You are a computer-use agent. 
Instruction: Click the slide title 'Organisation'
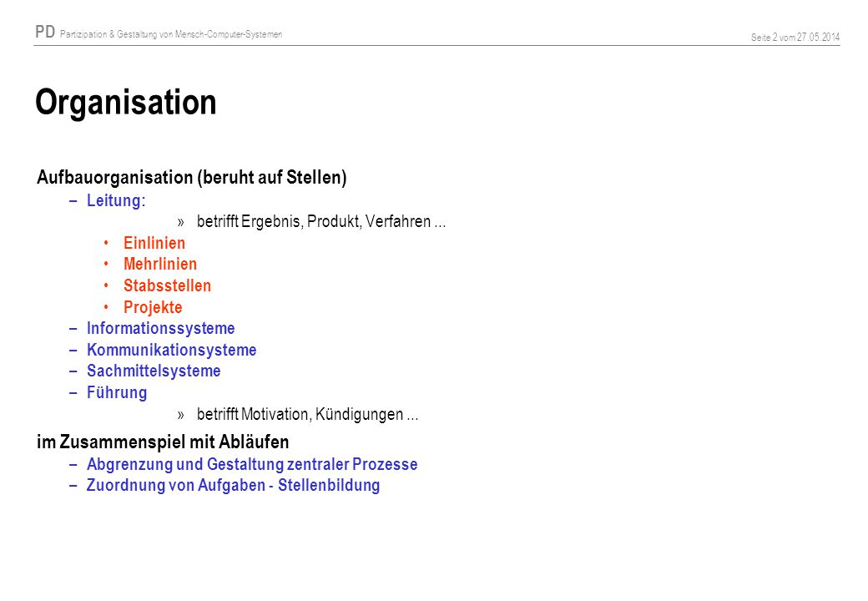[126, 103]
